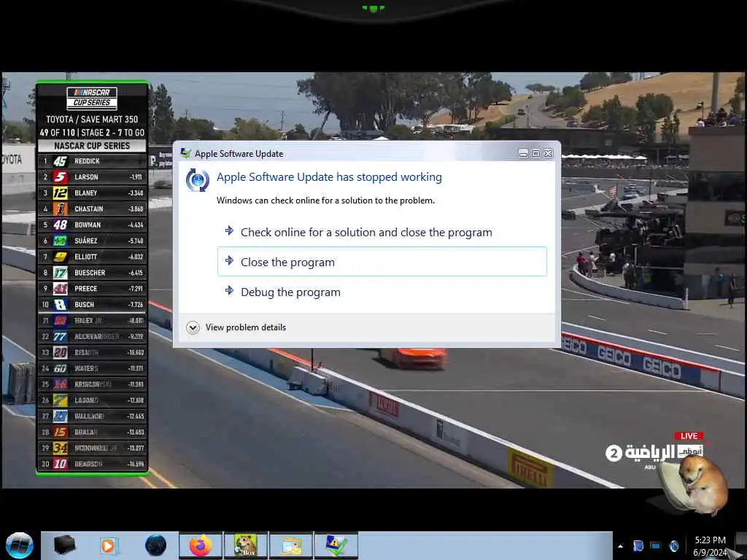Click Reddick row in leaderboard

click(92, 161)
